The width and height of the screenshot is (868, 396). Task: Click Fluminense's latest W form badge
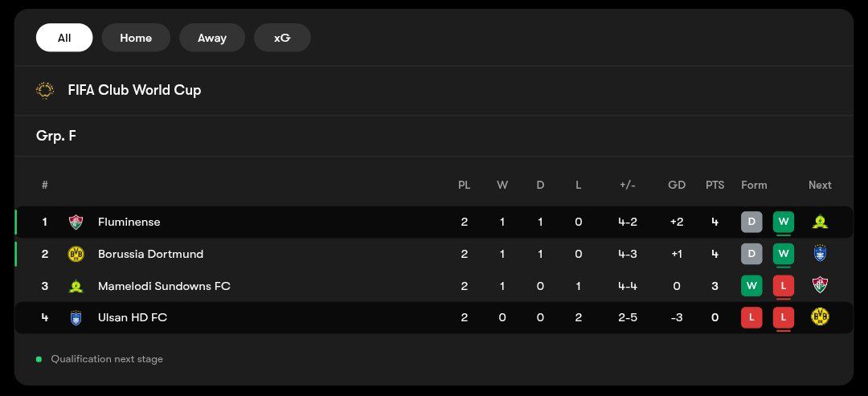tap(784, 222)
